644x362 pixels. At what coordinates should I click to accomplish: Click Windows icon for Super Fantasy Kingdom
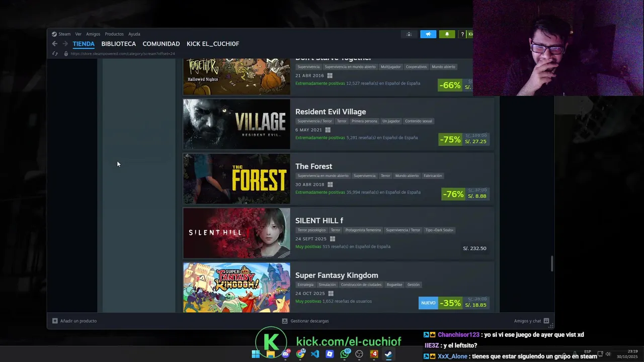coord(331,294)
